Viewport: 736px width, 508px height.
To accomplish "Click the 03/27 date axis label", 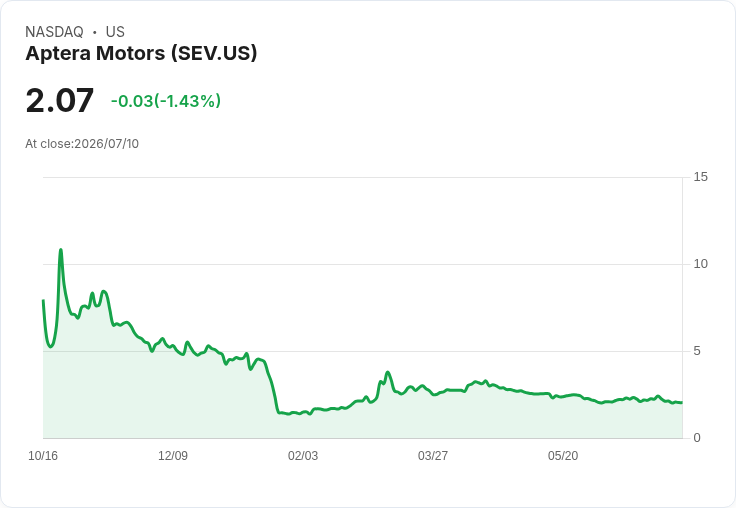I will pos(433,456).
